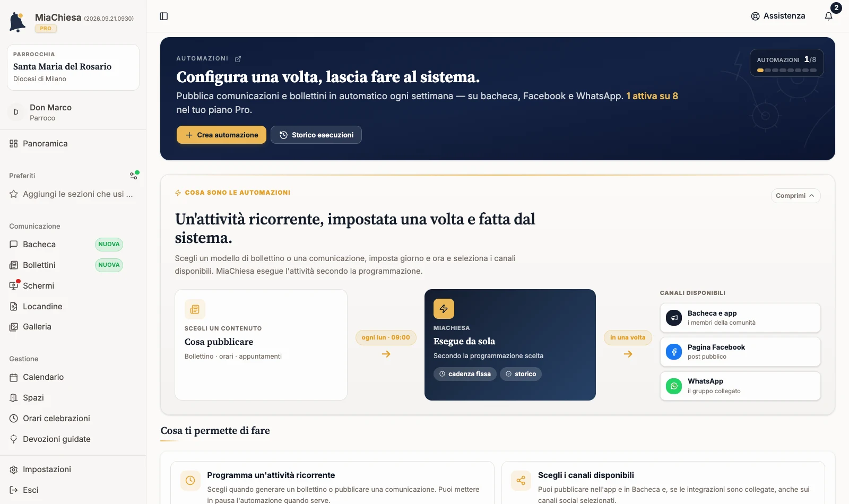Click the 'Cosa pubblicare' card title
The width and height of the screenshot is (849, 504).
click(x=219, y=342)
